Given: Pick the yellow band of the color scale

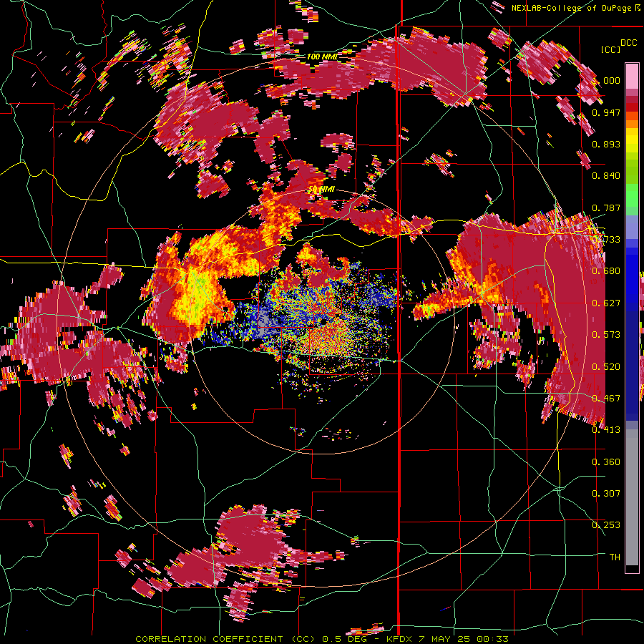Looking at the screenshot, I should point(632,140).
